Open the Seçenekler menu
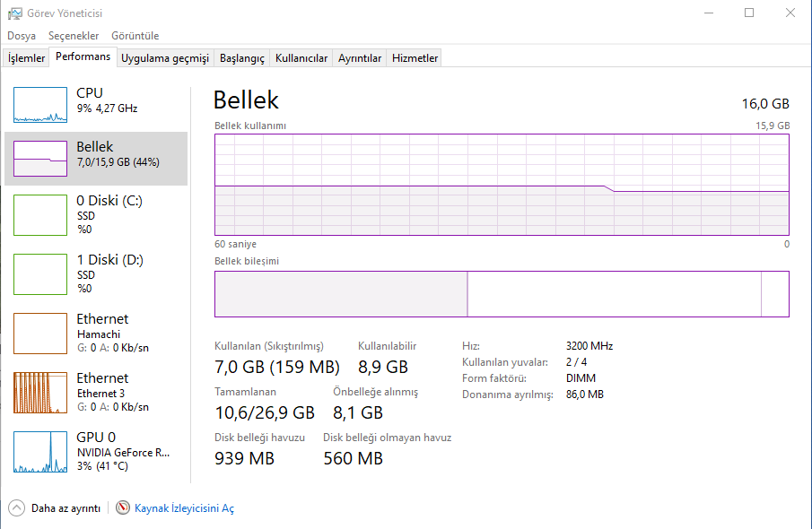812x529 pixels. click(74, 36)
